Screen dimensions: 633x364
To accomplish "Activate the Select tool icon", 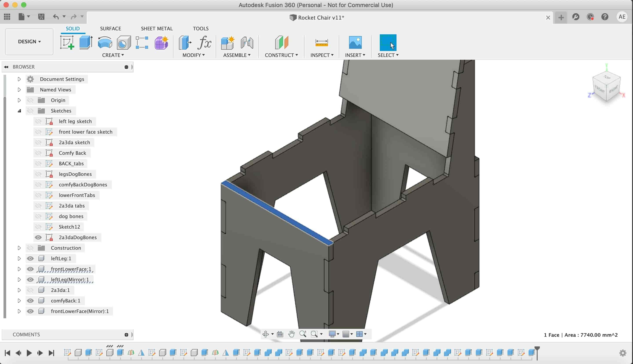I will click(388, 42).
